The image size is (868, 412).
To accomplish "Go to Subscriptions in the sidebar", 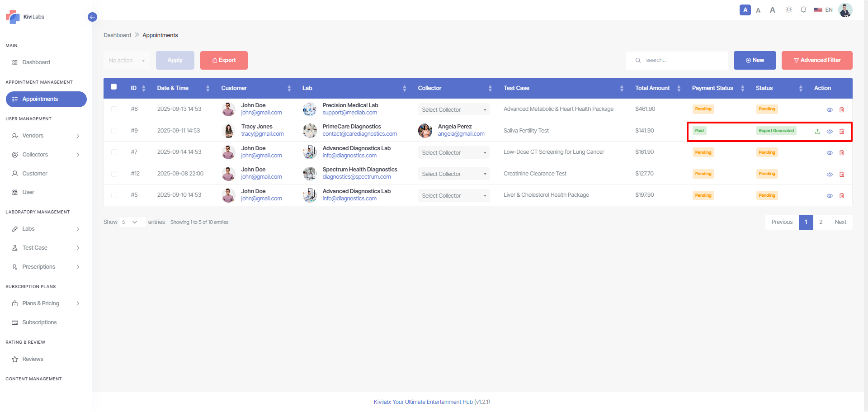I will click(39, 322).
